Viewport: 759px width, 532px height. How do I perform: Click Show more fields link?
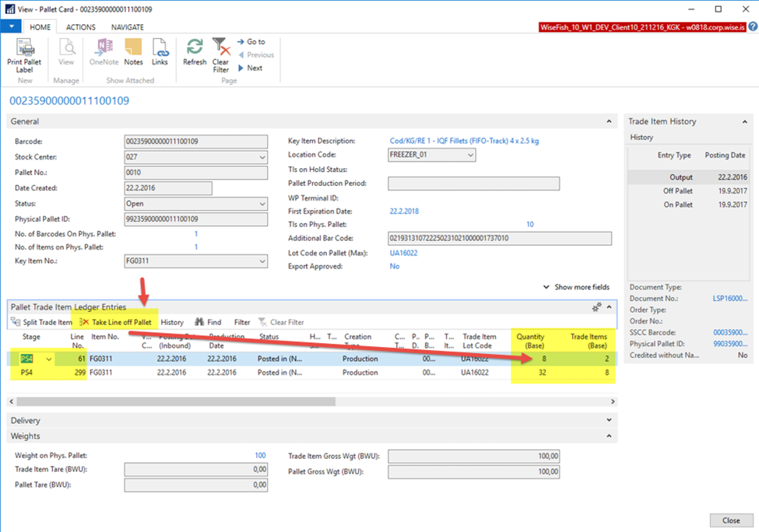pyautogui.click(x=581, y=287)
